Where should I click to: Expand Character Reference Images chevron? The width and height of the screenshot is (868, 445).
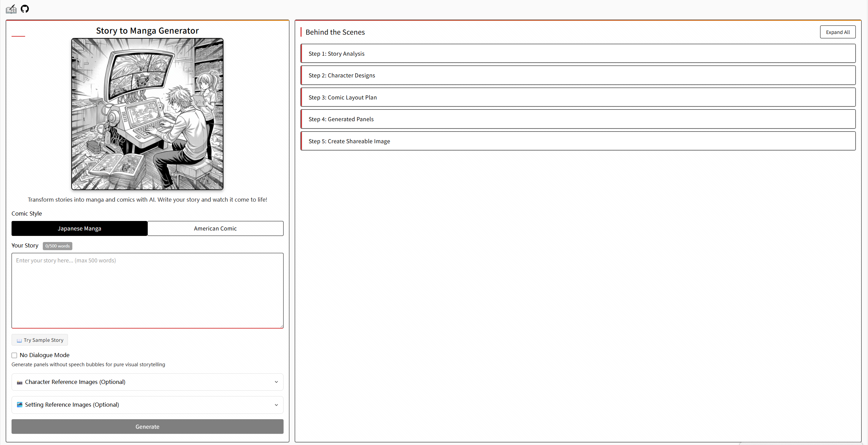tap(276, 382)
